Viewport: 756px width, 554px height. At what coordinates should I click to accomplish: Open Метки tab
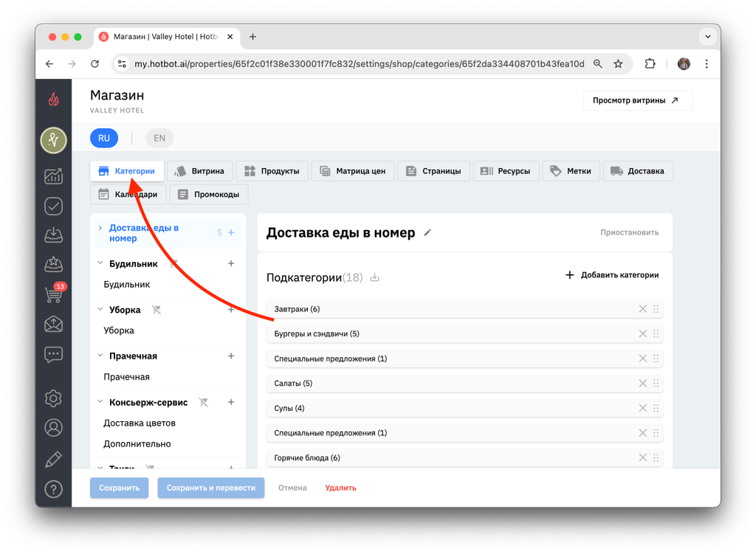pos(571,171)
